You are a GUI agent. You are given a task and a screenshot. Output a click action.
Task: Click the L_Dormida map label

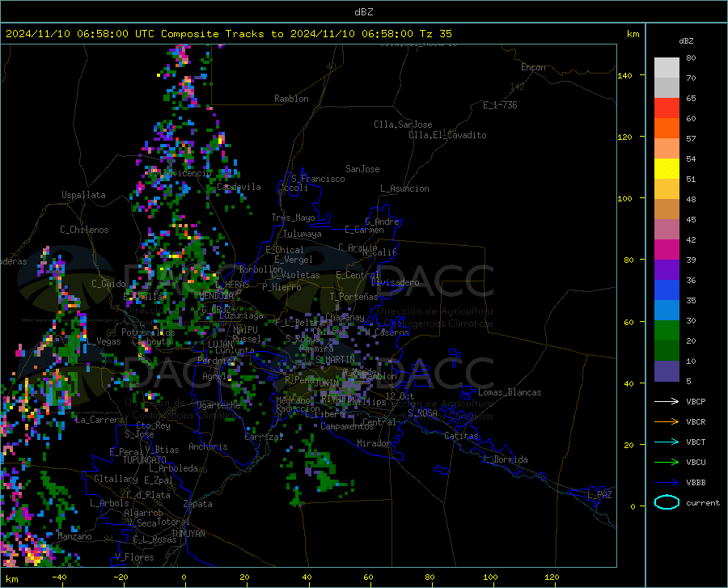[x=505, y=459]
